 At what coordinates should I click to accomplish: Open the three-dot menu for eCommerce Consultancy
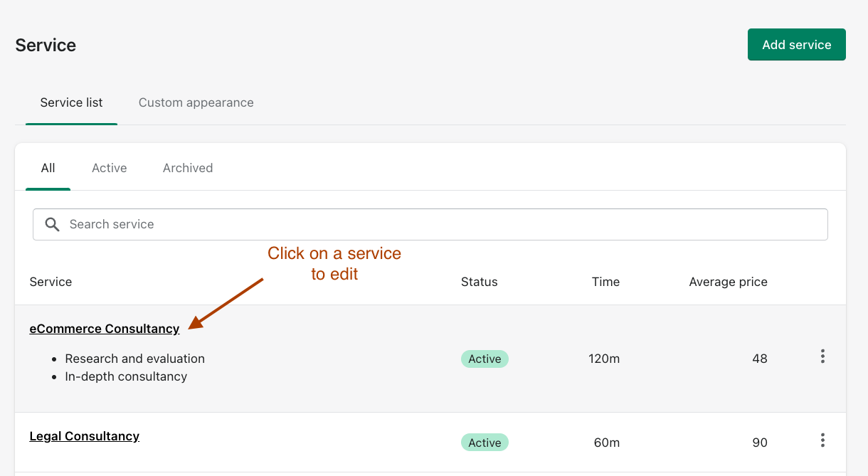click(822, 356)
